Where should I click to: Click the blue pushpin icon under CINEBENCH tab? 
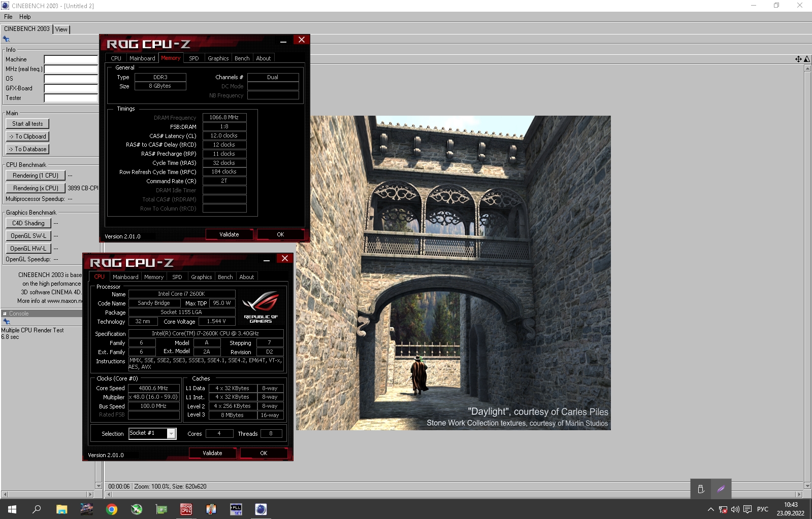coord(6,39)
